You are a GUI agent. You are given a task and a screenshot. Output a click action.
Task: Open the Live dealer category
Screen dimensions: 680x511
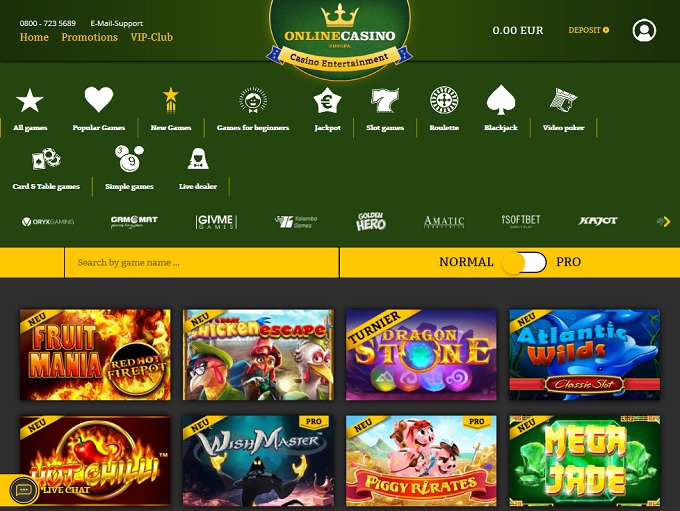[x=198, y=159]
